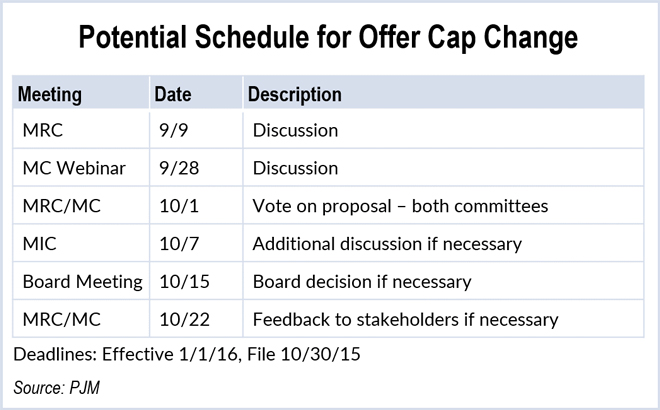Select the 'Description' column header

click(295, 95)
